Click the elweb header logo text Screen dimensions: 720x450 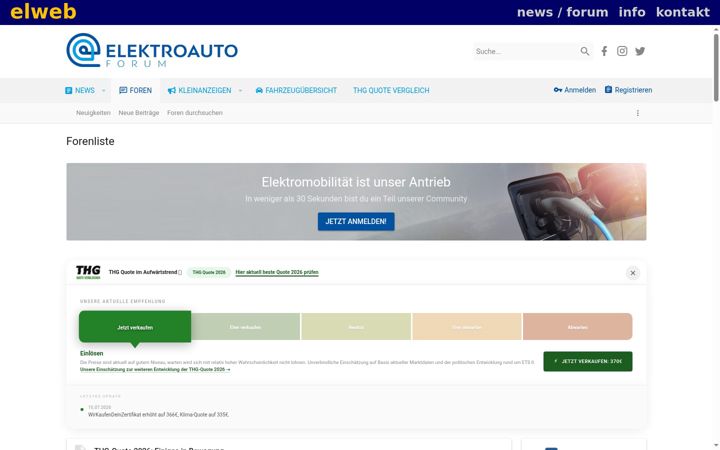click(x=43, y=12)
